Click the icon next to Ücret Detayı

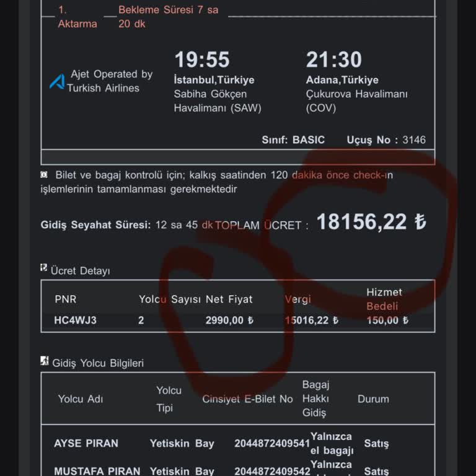(44, 268)
